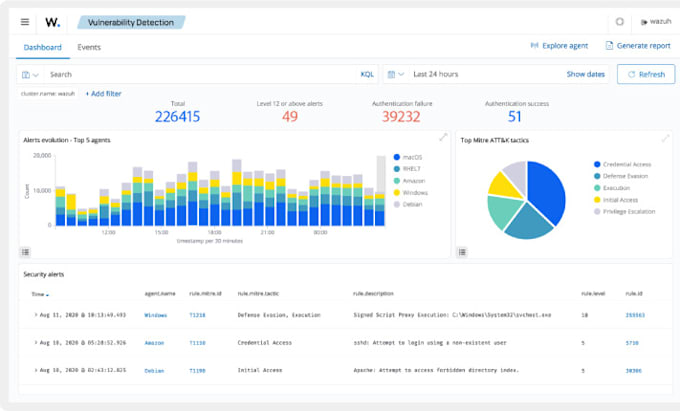Toggle legend on the Alerts evolution chart

tap(26, 252)
